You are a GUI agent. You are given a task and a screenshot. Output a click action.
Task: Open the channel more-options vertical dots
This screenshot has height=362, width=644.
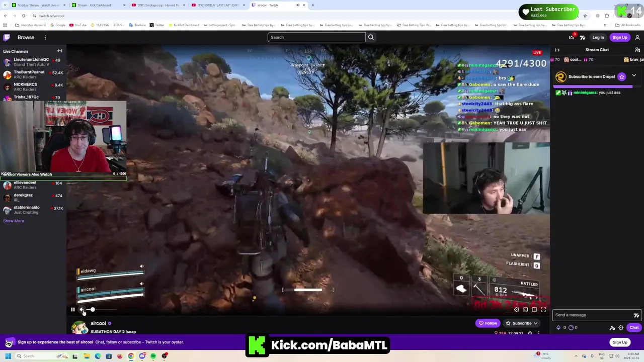pyautogui.click(x=538, y=333)
